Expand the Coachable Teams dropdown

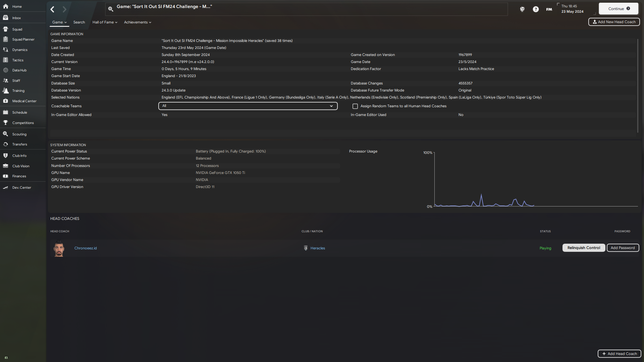pos(248,106)
